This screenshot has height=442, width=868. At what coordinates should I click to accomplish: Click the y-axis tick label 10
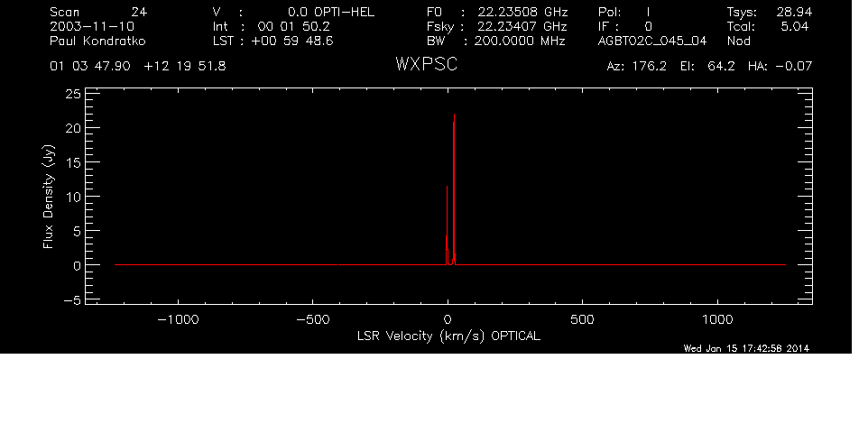74,197
